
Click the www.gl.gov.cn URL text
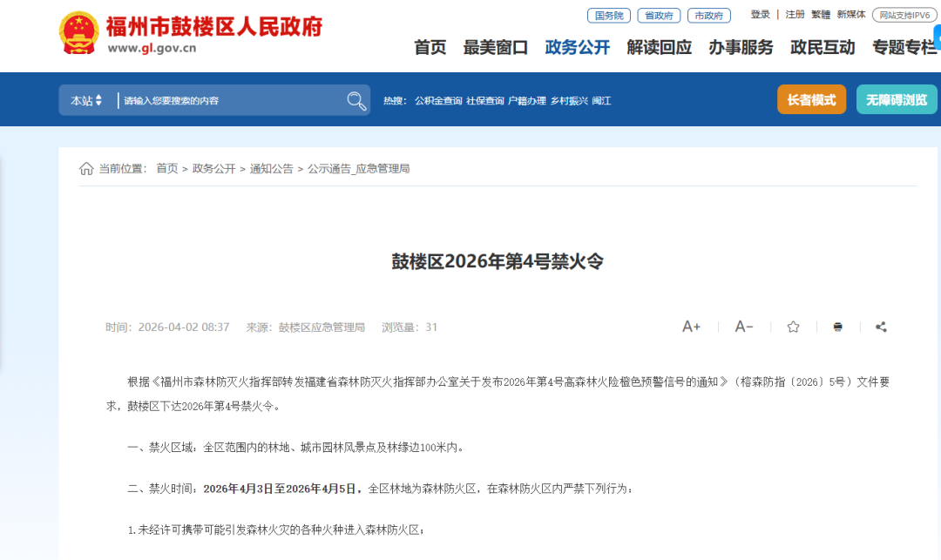(152, 49)
